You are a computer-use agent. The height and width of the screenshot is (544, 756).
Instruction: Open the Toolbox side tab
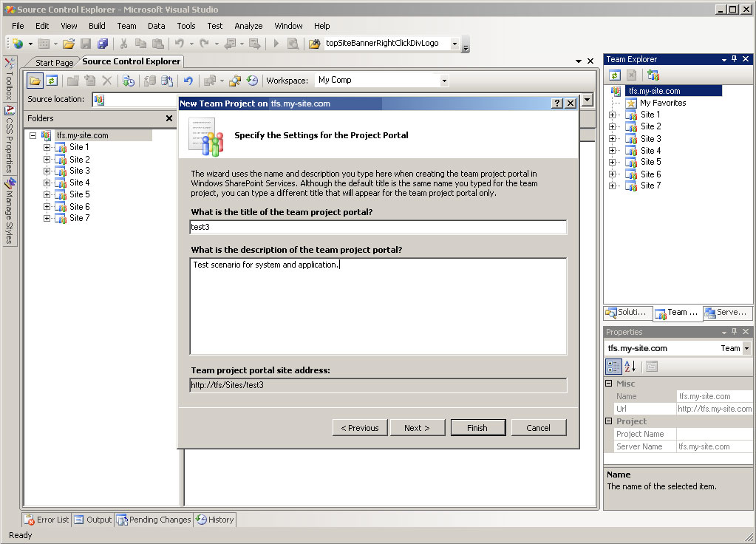(9, 78)
